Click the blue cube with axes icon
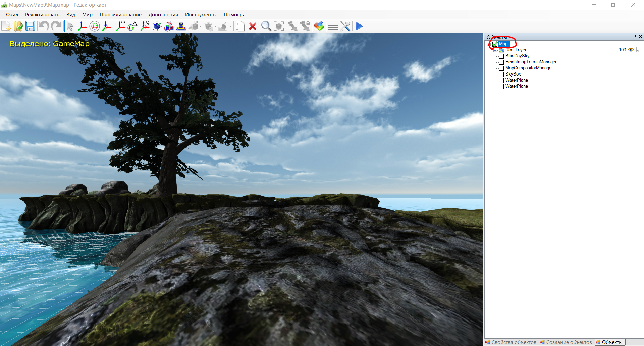The height and width of the screenshot is (346, 644). pos(157,26)
